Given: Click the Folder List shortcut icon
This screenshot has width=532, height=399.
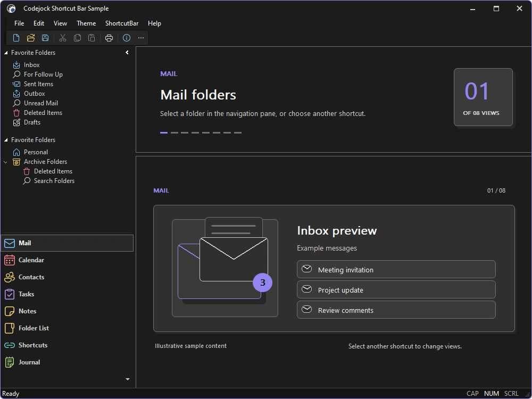Looking at the screenshot, I should click(x=10, y=328).
